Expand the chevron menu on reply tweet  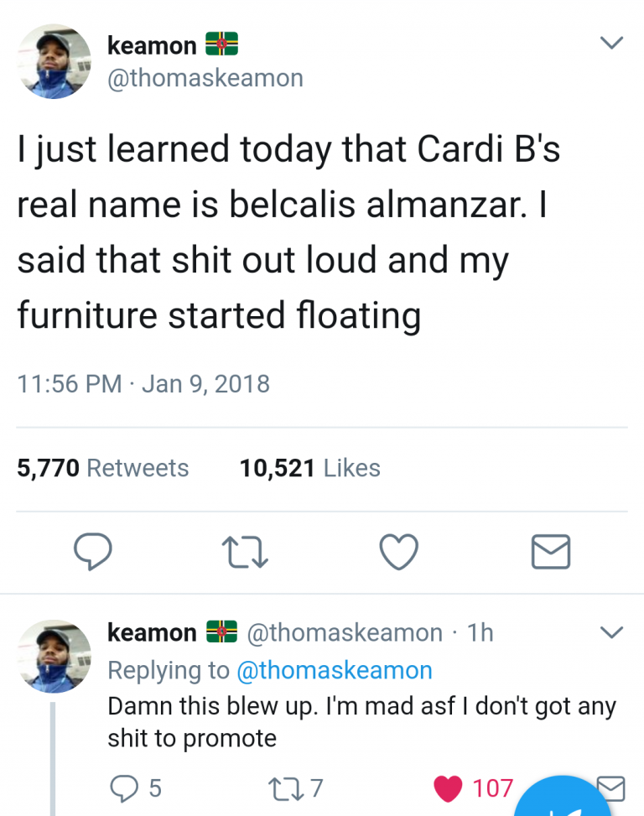click(x=612, y=631)
